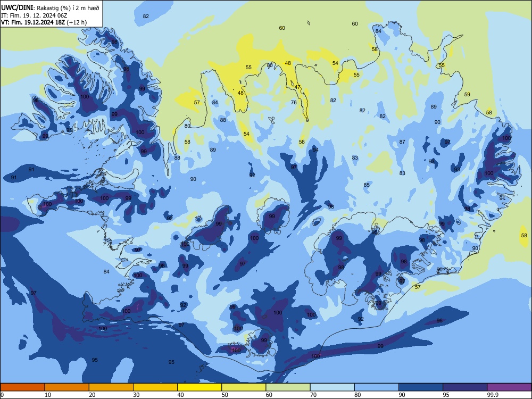Click the legend label "10"
The image size is (532, 399).
click(x=48, y=395)
